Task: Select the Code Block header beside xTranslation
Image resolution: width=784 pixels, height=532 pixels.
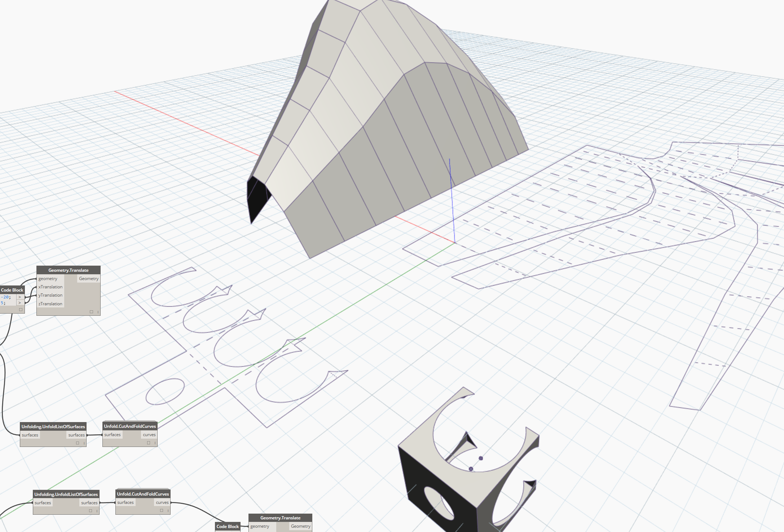Action: 12,290
